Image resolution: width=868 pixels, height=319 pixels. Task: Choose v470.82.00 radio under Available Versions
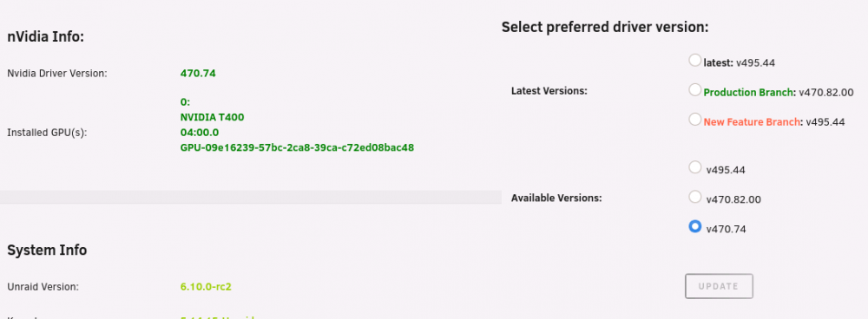(694, 196)
